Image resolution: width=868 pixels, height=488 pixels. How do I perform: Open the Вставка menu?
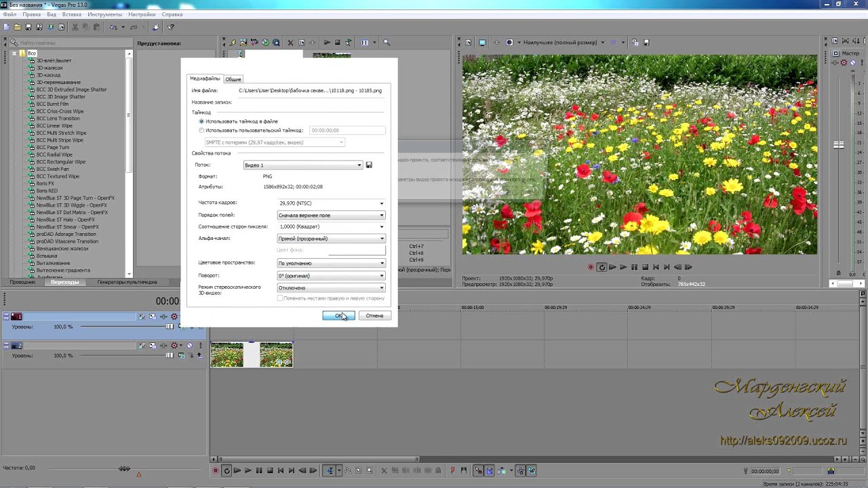71,14
